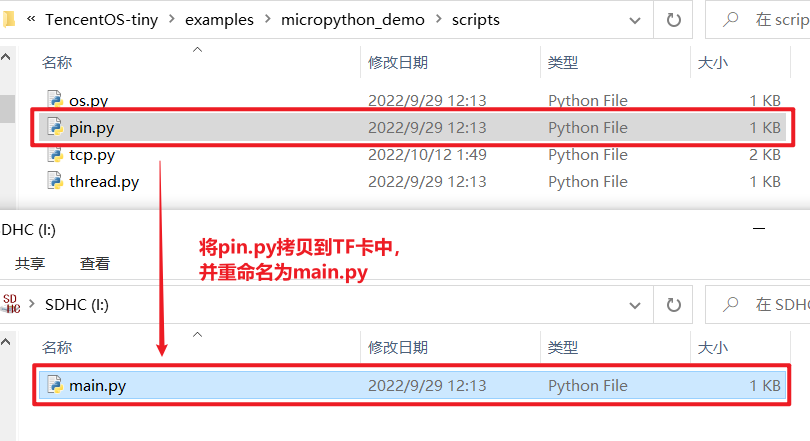Image resolution: width=810 pixels, height=441 pixels.
Task: Select the thread.py file name
Action: (x=104, y=182)
